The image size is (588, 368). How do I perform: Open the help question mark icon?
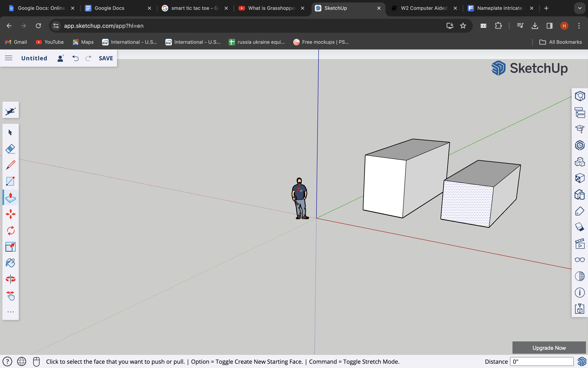[x=7, y=361]
